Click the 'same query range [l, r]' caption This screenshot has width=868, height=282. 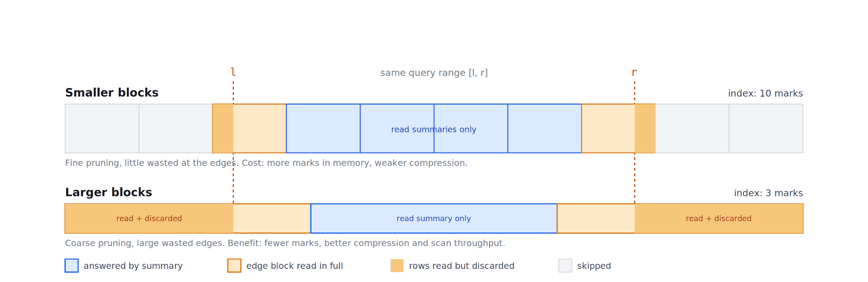point(434,73)
